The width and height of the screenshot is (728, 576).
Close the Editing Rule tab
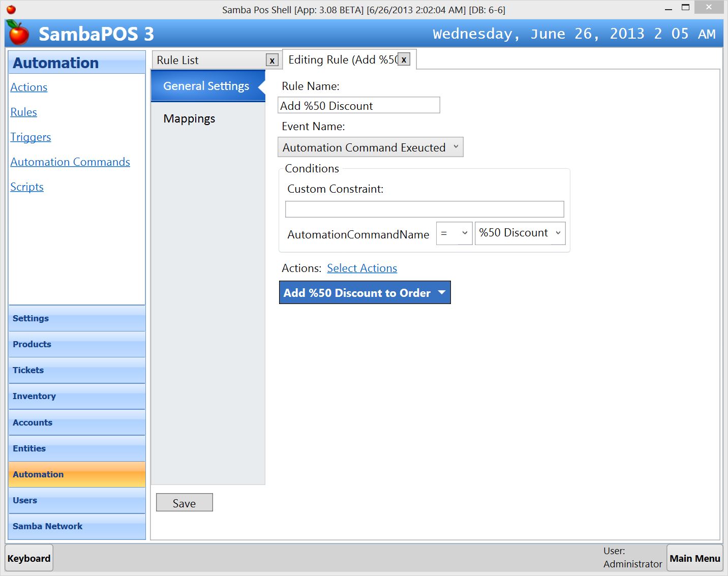pyautogui.click(x=404, y=59)
